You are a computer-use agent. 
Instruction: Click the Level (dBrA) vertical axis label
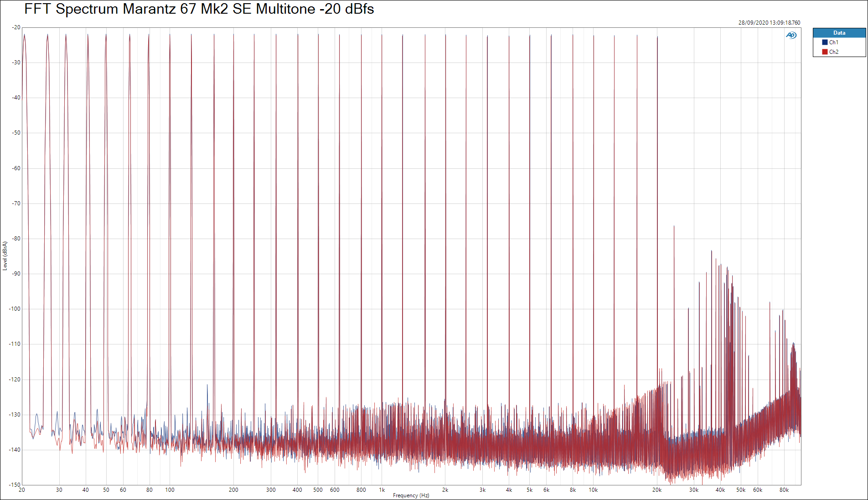point(5,256)
